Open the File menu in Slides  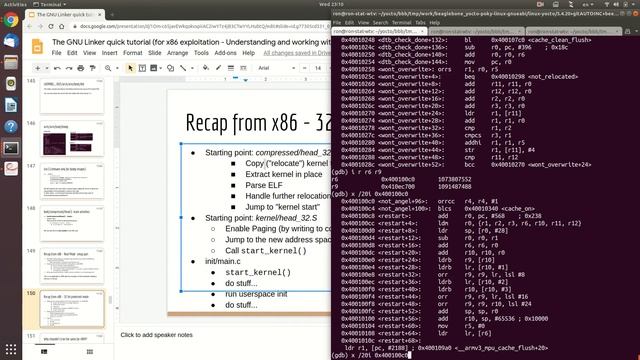[56, 53]
